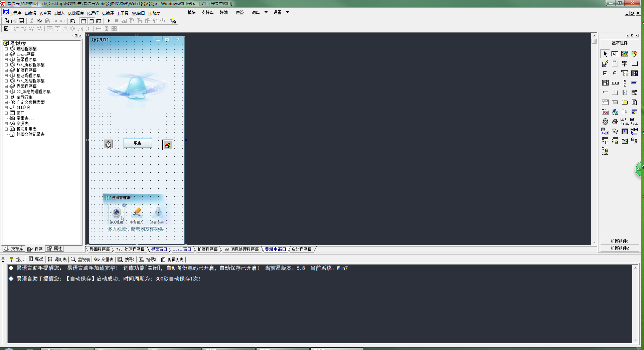Select the drawing board component icon
The height and width of the screenshot is (350, 644).
coord(605,63)
